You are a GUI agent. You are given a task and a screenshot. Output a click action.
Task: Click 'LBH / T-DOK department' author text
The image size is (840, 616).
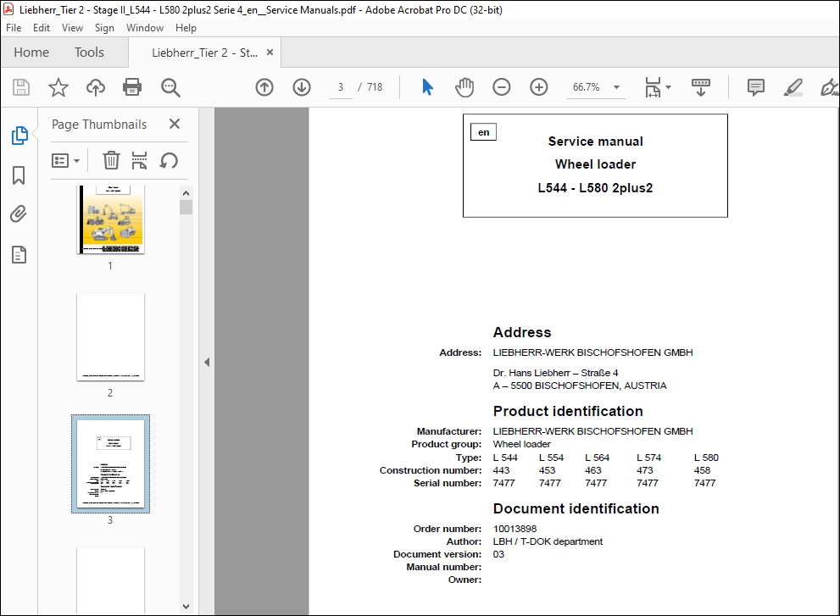pos(548,541)
